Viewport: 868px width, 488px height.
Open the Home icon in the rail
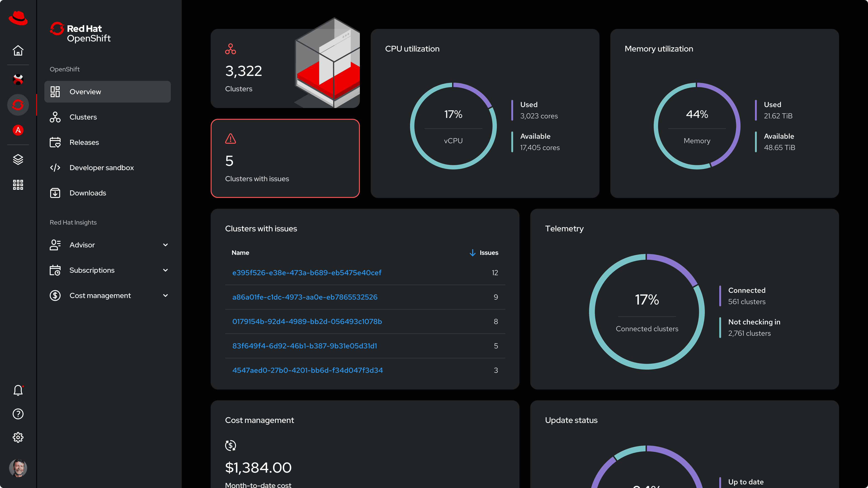[x=18, y=51]
